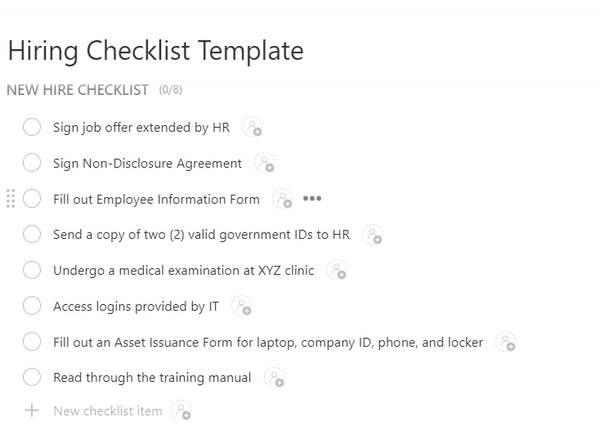Assign user to government IDs item
Screen dimensions: 600x427
coord(373,236)
